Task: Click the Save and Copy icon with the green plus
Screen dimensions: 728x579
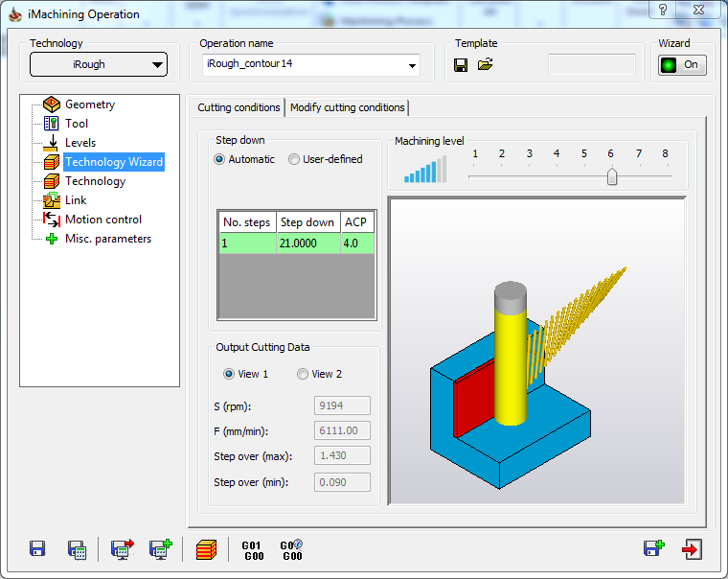Action: point(653,548)
